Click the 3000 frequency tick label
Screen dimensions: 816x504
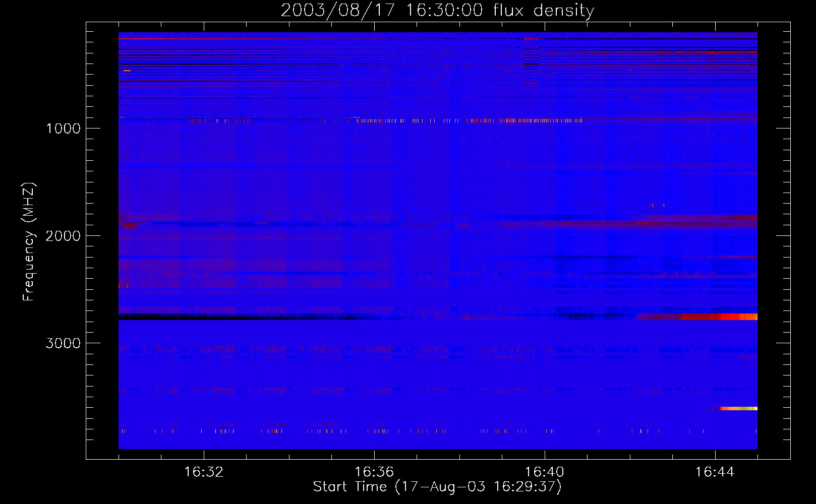pos(63,343)
